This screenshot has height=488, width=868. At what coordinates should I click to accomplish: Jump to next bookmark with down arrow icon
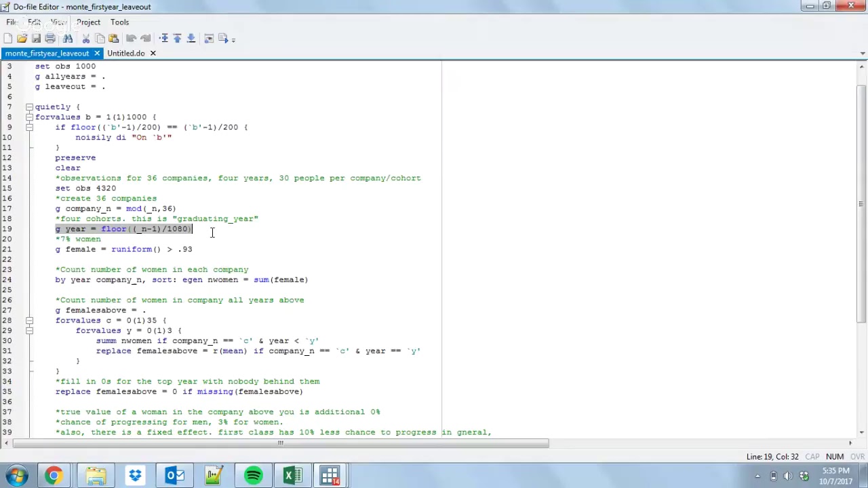191,39
